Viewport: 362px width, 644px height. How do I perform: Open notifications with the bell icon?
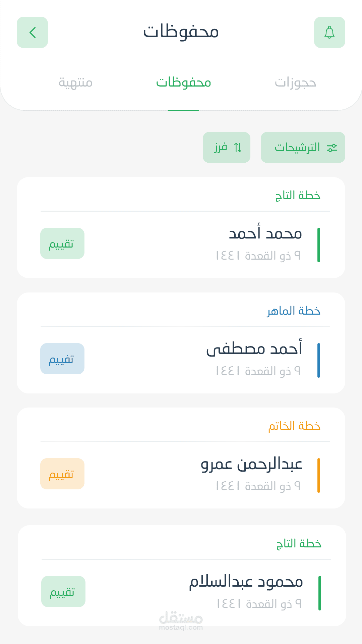point(329,33)
